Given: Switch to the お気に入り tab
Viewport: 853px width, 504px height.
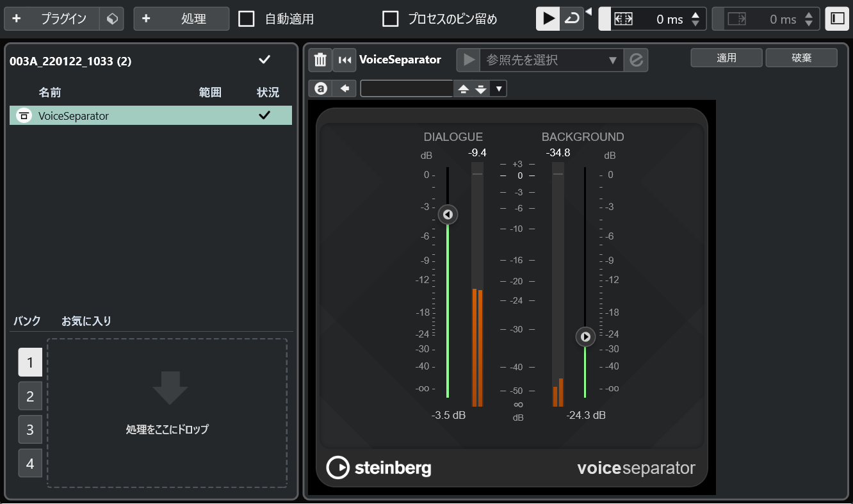Looking at the screenshot, I should (86, 321).
